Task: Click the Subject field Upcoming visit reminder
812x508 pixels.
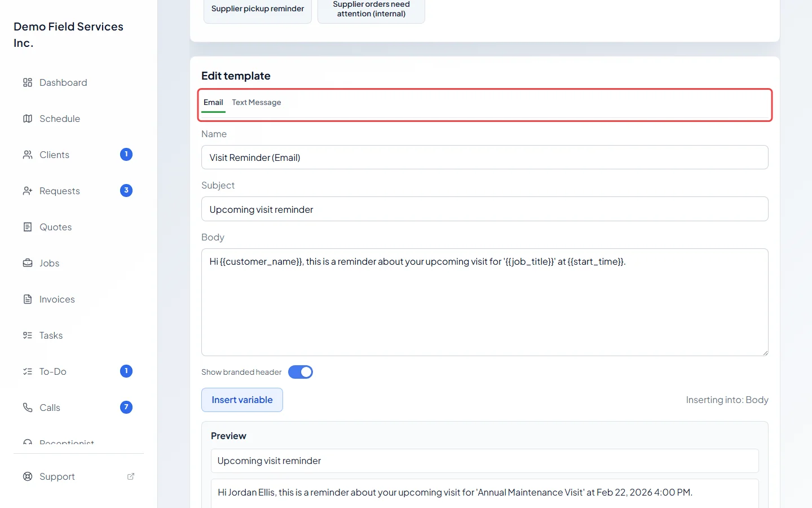Action: [485, 209]
